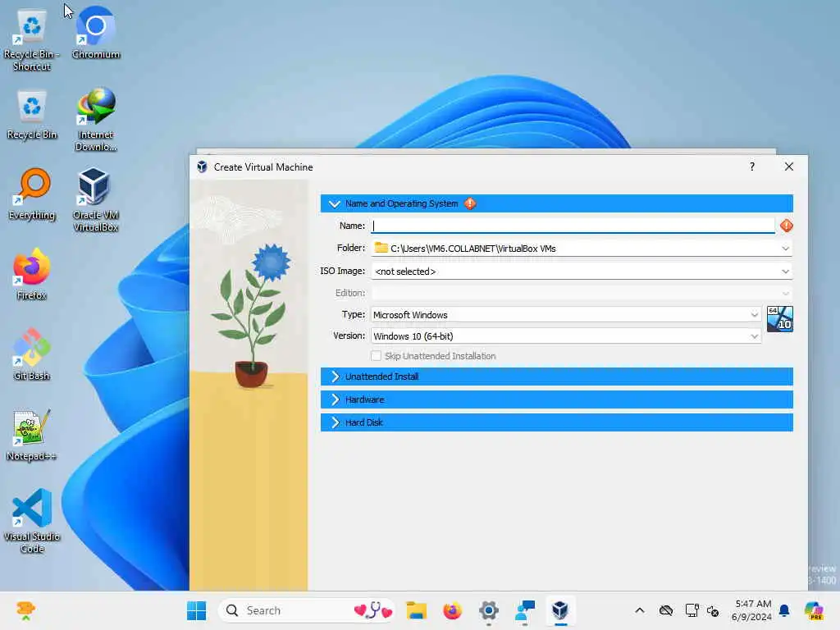
Task: Collapse the Name and Operating System section
Action: coord(335,203)
